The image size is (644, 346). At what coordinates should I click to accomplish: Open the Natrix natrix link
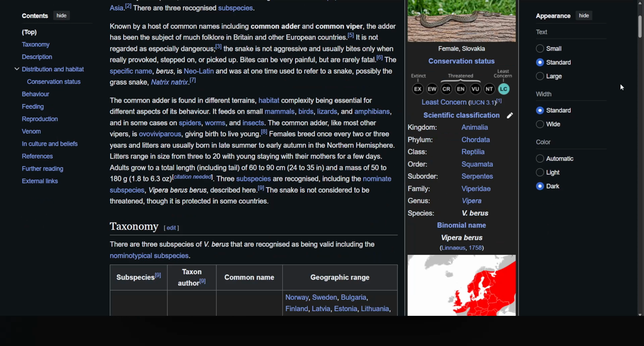point(169,82)
